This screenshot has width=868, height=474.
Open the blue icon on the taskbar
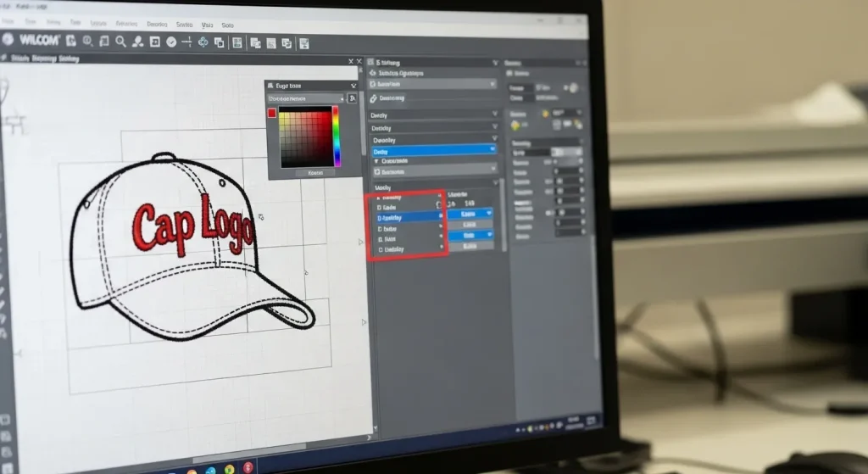(x=210, y=471)
